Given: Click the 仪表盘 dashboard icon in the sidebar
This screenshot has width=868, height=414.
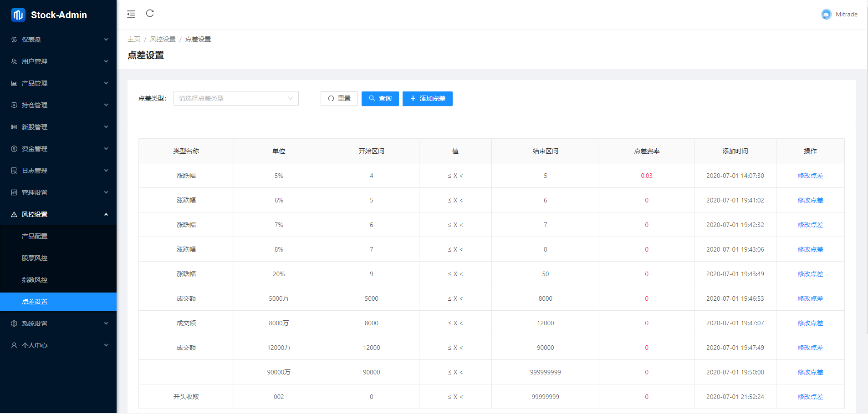Looking at the screenshot, I should (14, 40).
